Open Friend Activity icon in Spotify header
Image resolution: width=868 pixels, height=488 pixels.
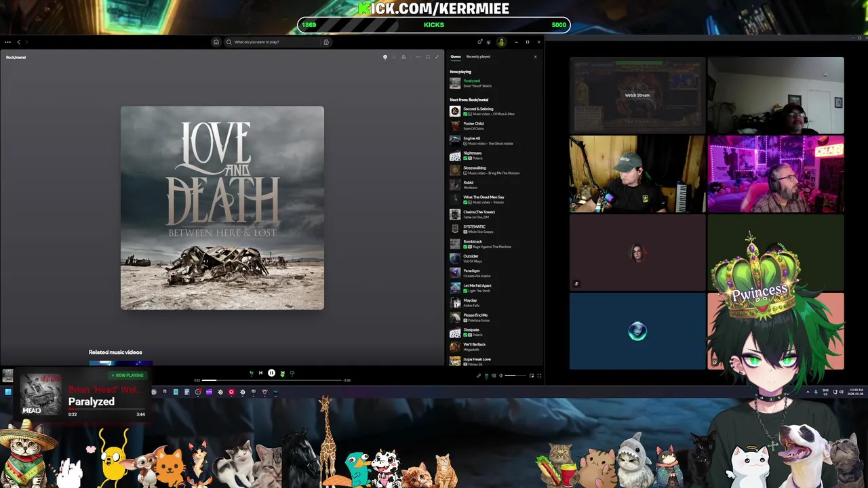pyautogui.click(x=490, y=42)
